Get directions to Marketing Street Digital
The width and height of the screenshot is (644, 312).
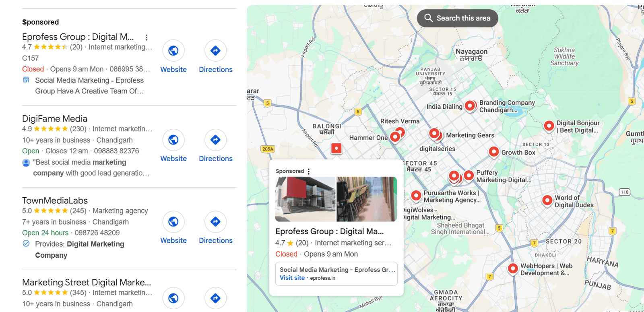point(215,298)
